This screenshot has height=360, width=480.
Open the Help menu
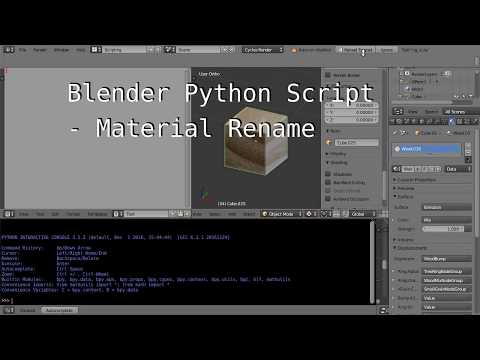click(x=81, y=50)
